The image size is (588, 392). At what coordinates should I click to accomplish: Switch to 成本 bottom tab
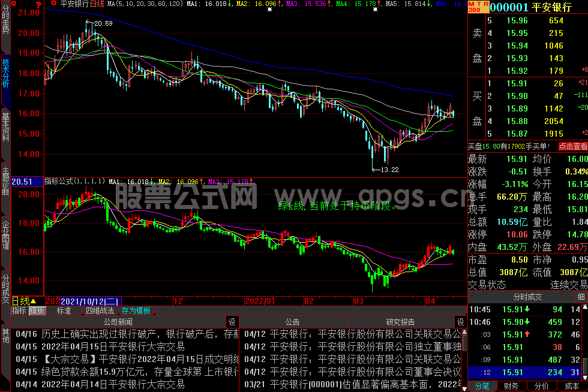click(572, 387)
